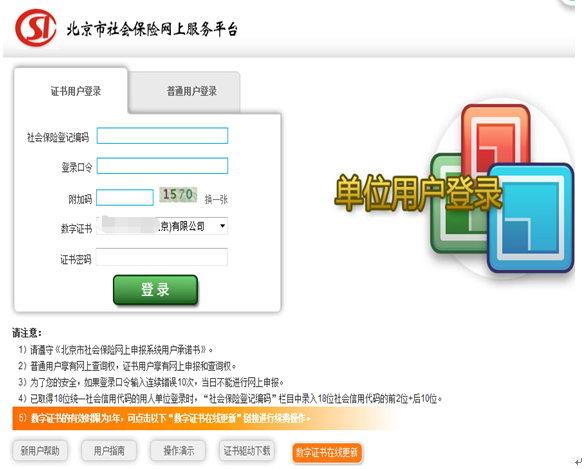Click the 单位用户登录 banner text
584x469 pixels.
click(x=418, y=193)
